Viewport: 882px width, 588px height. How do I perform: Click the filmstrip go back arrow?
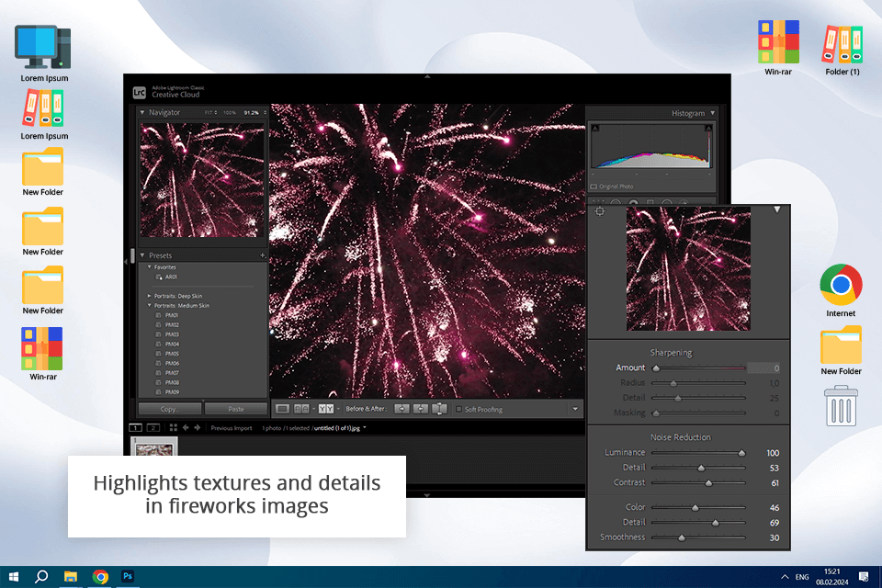(186, 427)
